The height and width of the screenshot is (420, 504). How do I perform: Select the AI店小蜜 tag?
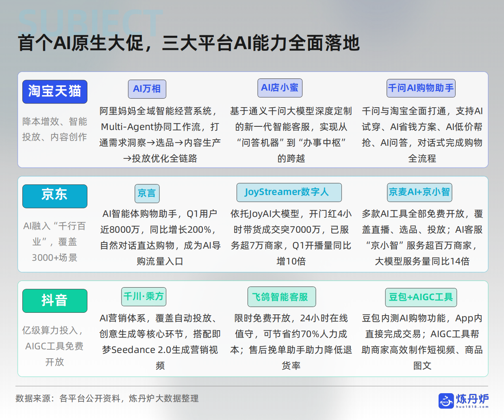pos(280,88)
